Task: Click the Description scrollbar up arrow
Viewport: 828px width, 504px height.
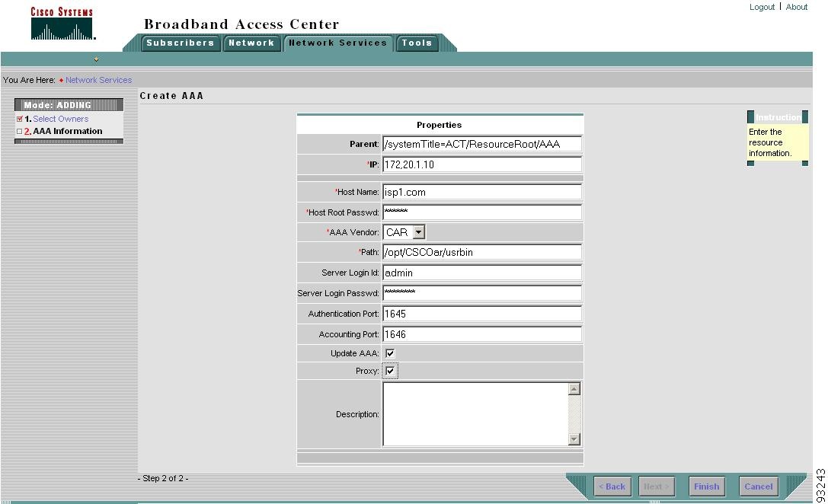Action: coord(574,389)
